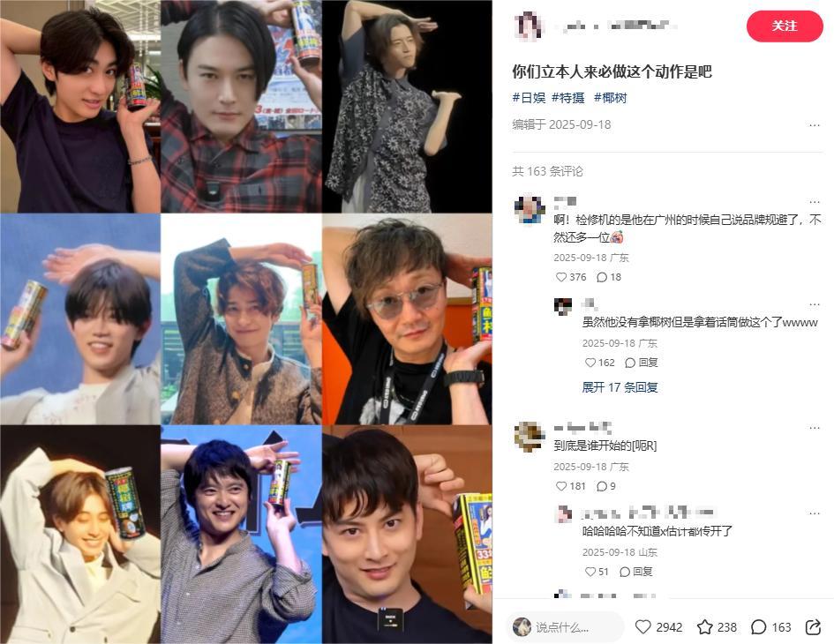Like the post with 2942 likes
This screenshot has height=644, width=834.
[643, 627]
